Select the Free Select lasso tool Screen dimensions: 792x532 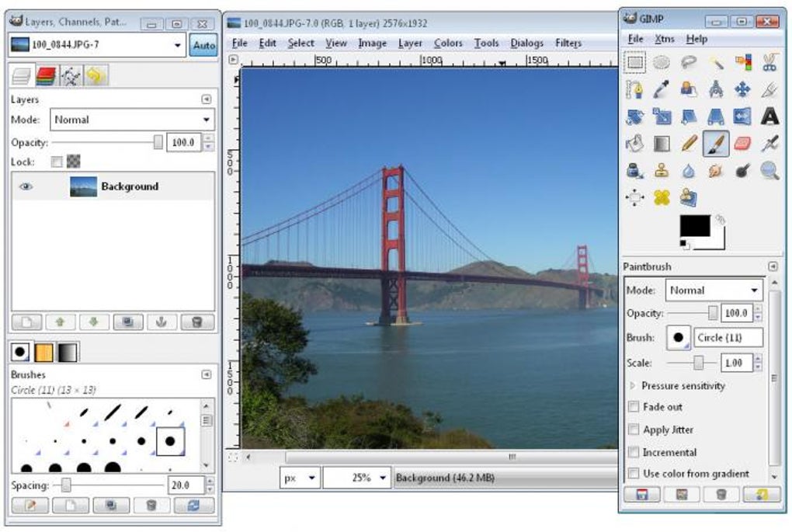[689, 63]
